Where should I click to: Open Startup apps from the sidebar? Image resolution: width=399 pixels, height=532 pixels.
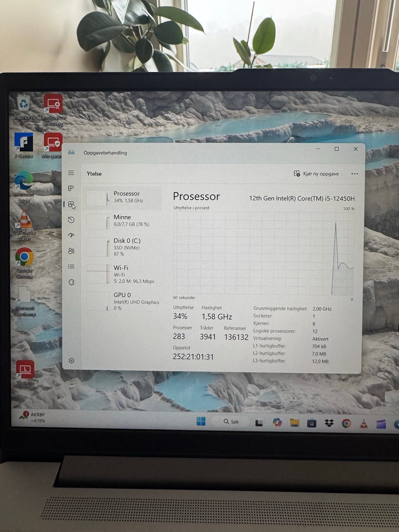(x=71, y=235)
